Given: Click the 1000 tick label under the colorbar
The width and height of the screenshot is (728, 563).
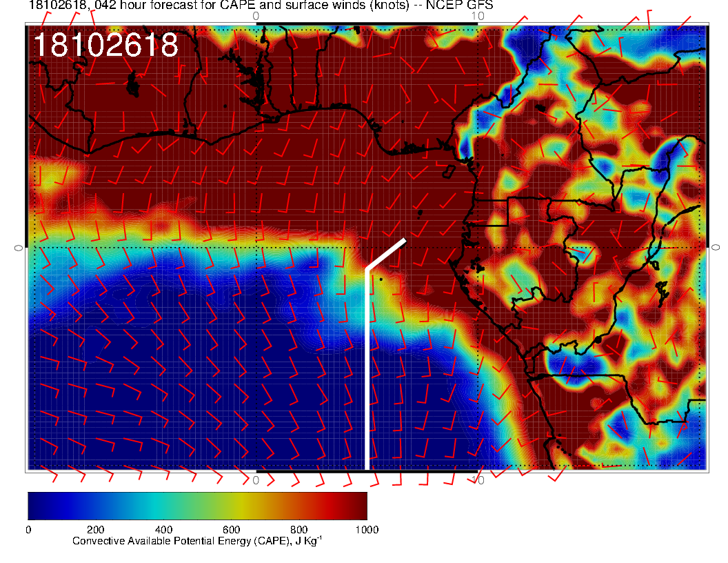Looking at the screenshot, I should pos(366,530).
